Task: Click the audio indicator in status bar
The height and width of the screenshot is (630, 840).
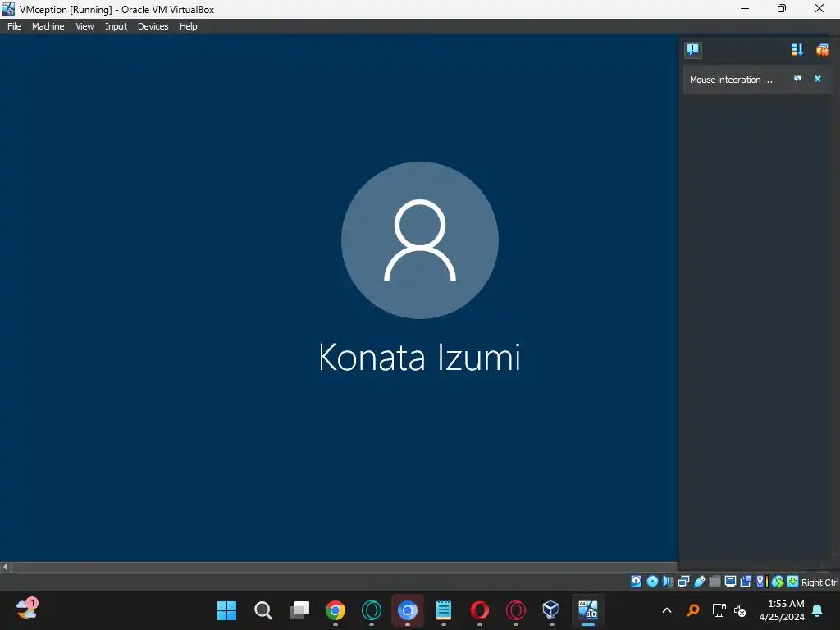Action: [x=668, y=582]
